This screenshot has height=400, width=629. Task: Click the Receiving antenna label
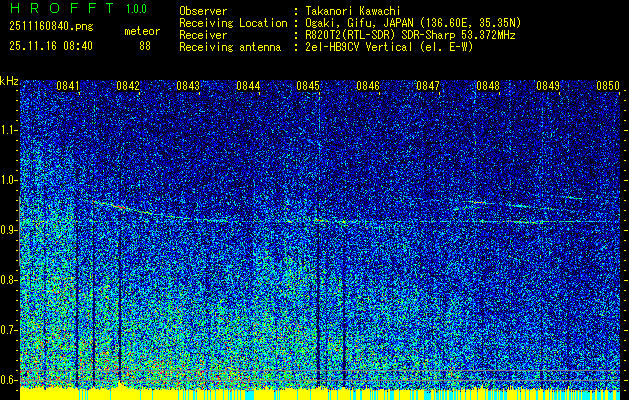pyautogui.click(x=230, y=47)
